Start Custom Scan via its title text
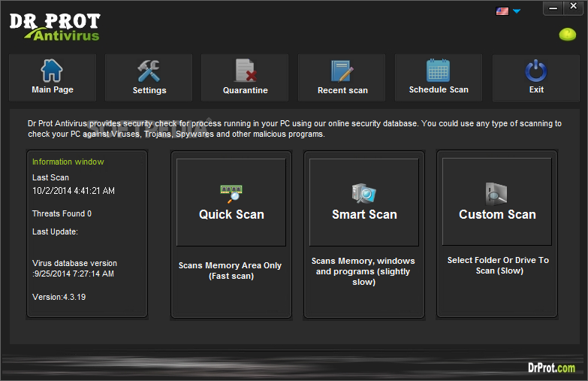This screenshot has height=381, width=588. (x=497, y=214)
